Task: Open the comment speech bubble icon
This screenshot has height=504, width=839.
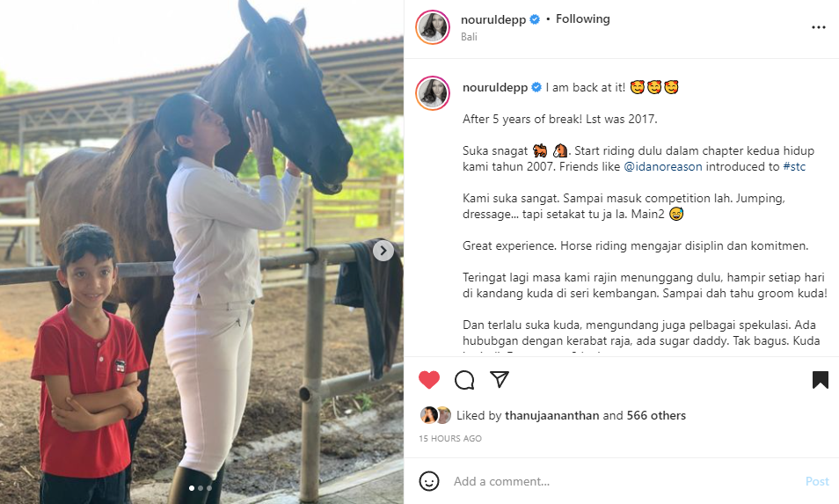Action: tap(463, 380)
